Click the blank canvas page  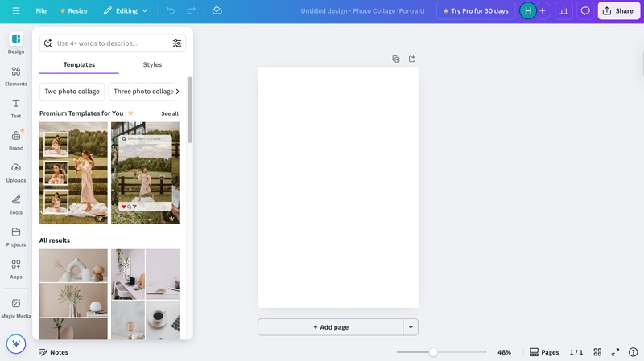point(338,187)
